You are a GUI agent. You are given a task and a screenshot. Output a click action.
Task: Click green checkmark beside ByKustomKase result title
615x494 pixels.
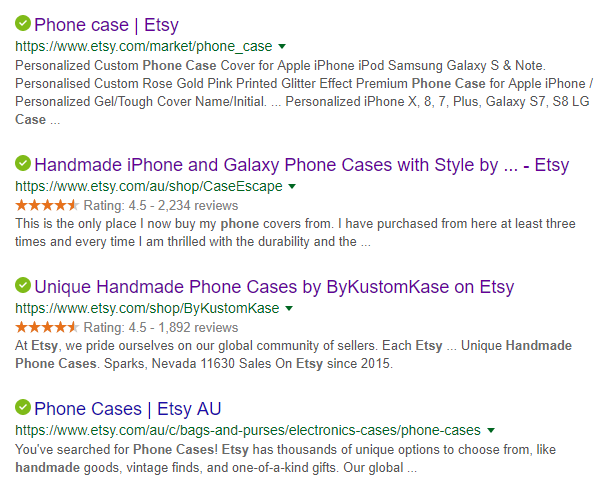click(x=23, y=286)
